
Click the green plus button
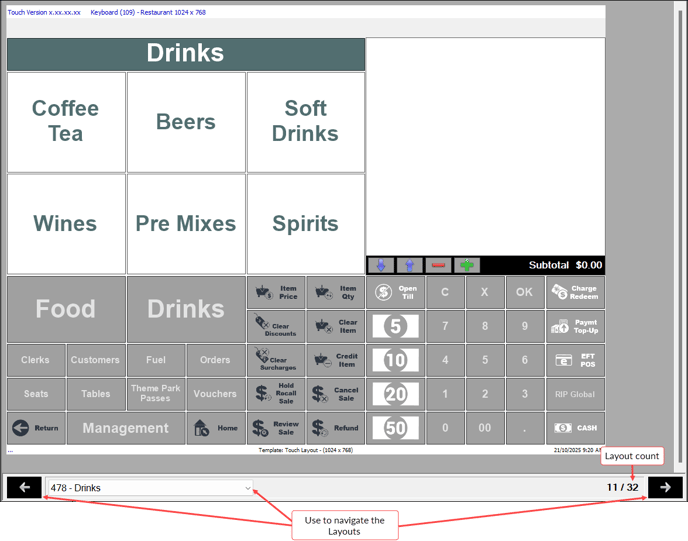point(466,265)
